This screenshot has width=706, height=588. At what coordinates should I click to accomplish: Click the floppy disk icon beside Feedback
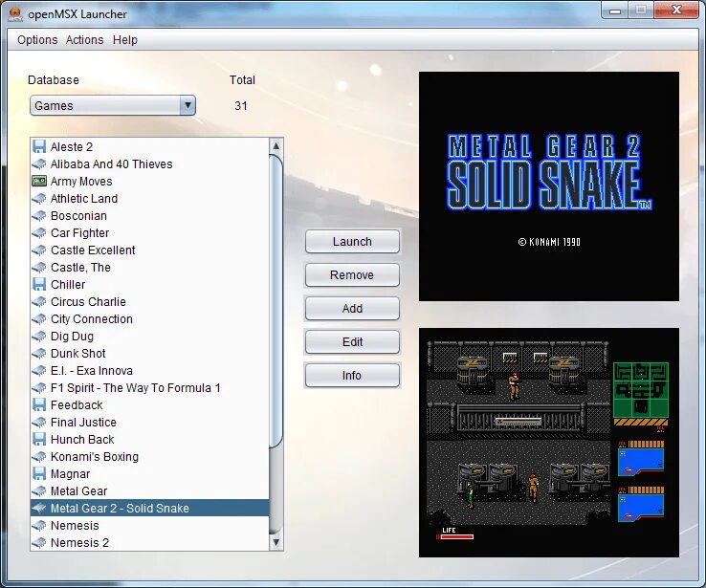pyautogui.click(x=39, y=404)
